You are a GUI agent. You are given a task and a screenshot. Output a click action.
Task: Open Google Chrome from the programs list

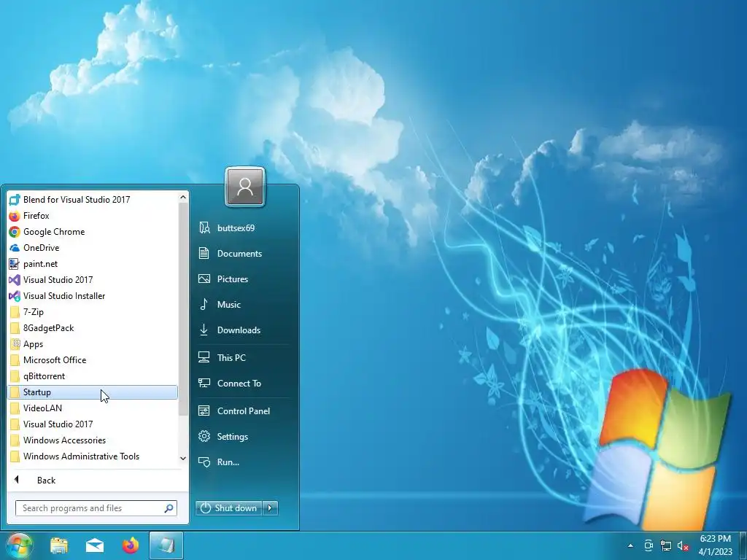pos(93,232)
